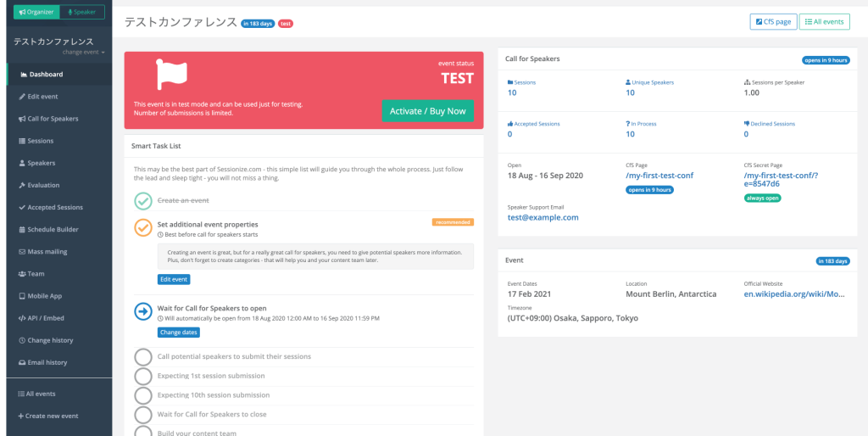Viewport: 868px width, 436px height.
Task: Open the Sessions count link in Call for Speakers
Action: 512,92
